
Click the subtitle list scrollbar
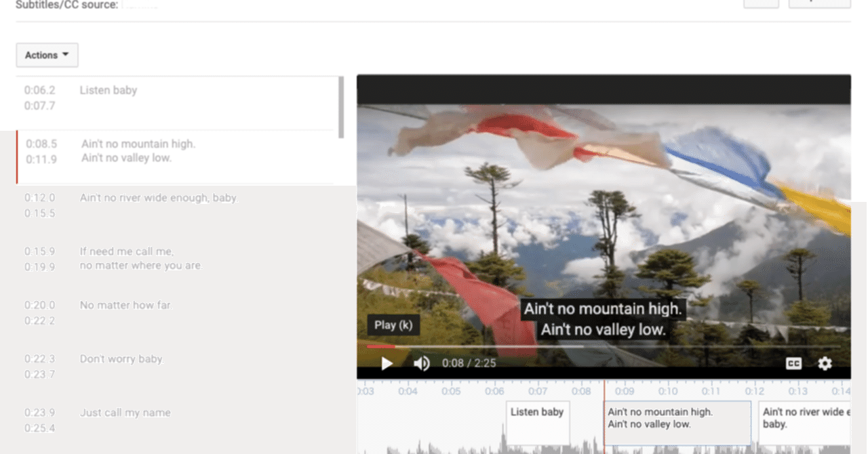click(340, 107)
